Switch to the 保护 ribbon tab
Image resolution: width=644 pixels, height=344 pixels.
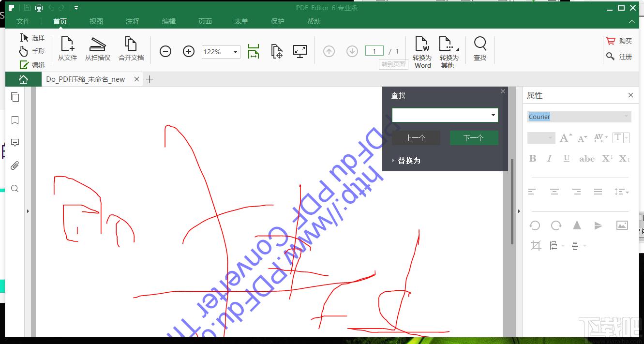click(278, 21)
